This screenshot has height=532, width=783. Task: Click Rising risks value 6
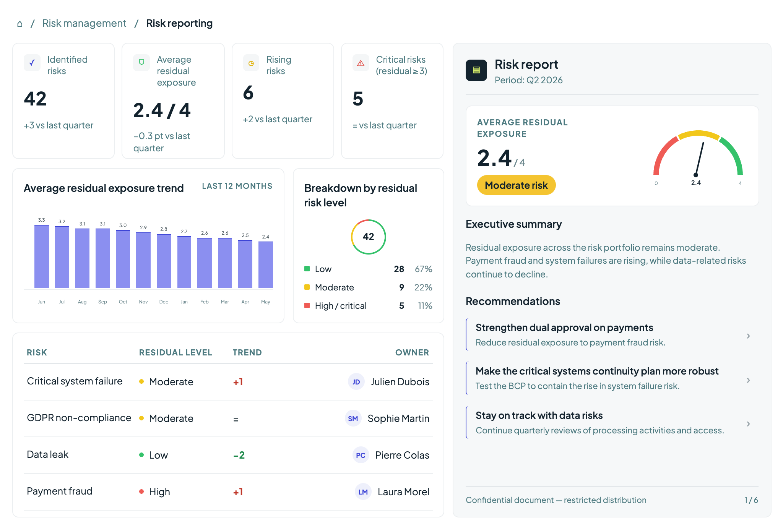point(248,93)
